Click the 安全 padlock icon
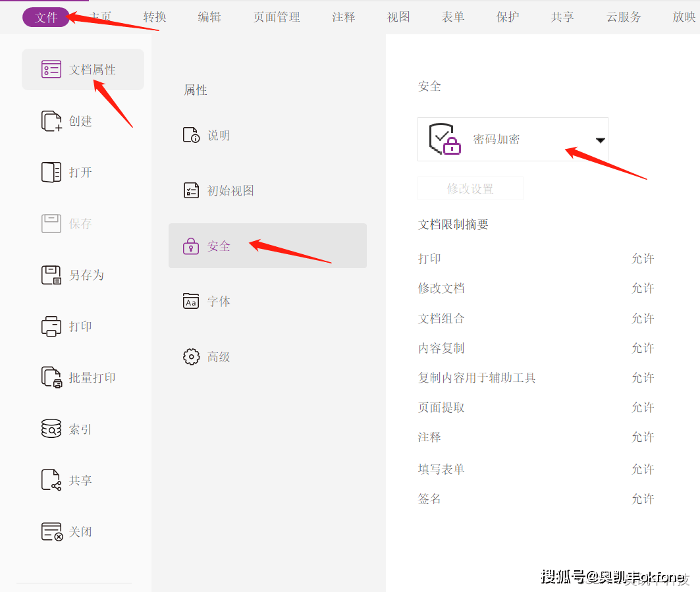Image resolution: width=700 pixels, height=592 pixels. click(x=190, y=246)
